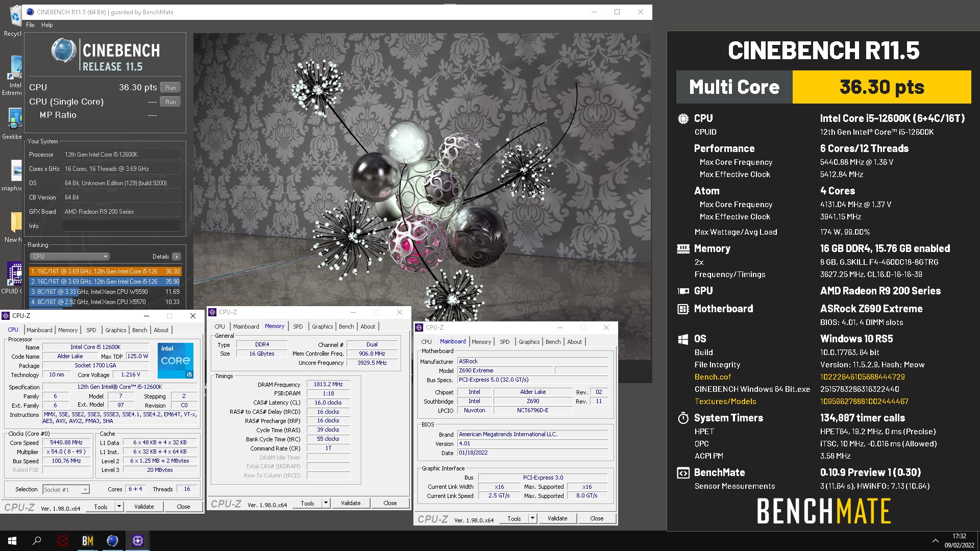Click the CPU-Z purple chip taskbar icon
The image size is (980, 551).
tap(137, 541)
